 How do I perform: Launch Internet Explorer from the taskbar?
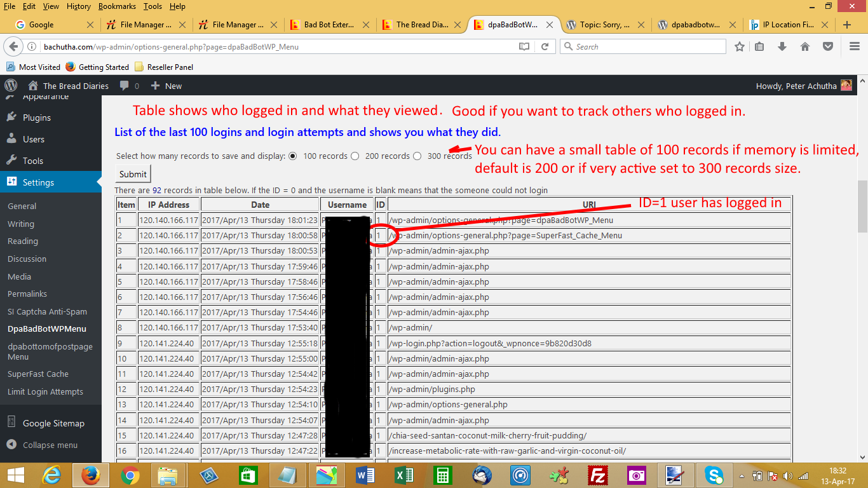coord(52,475)
